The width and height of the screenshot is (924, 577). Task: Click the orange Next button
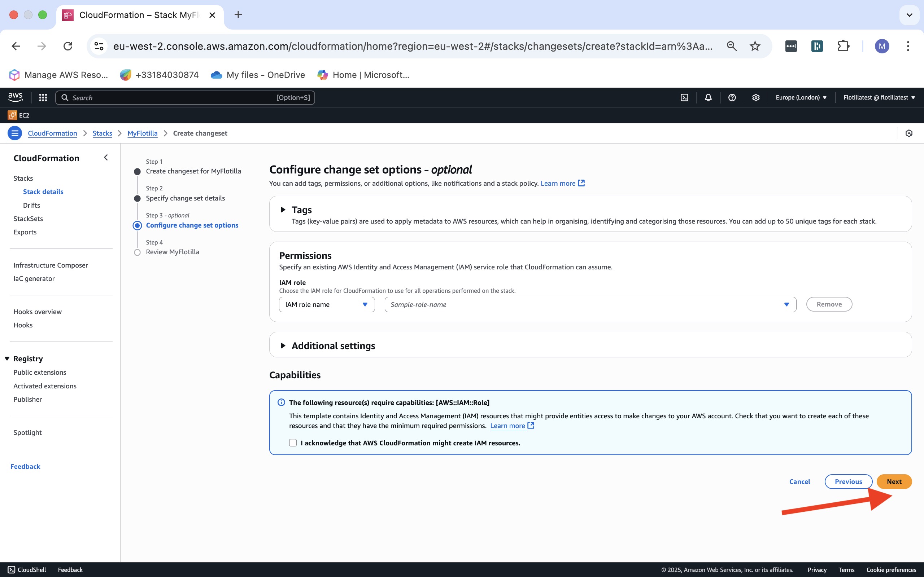coord(893,481)
